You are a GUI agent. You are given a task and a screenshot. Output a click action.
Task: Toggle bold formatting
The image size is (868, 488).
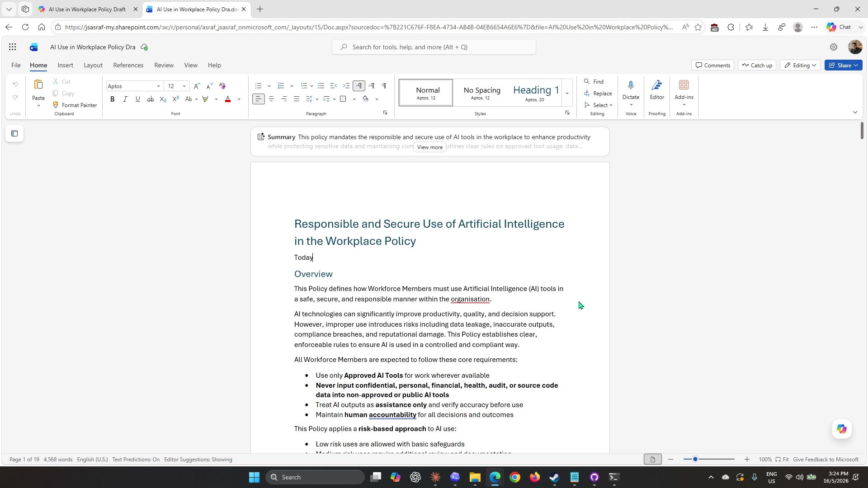(113, 99)
